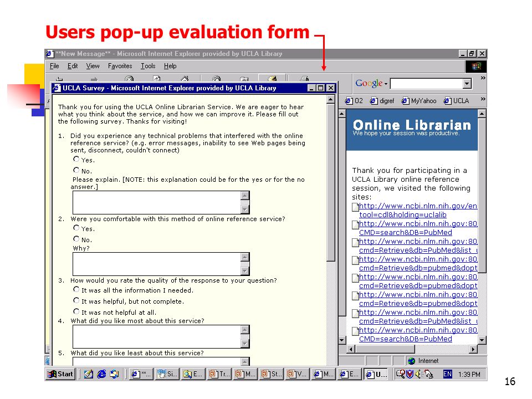Click the Online Librarian pane scroll-right arrow

tap(473, 349)
